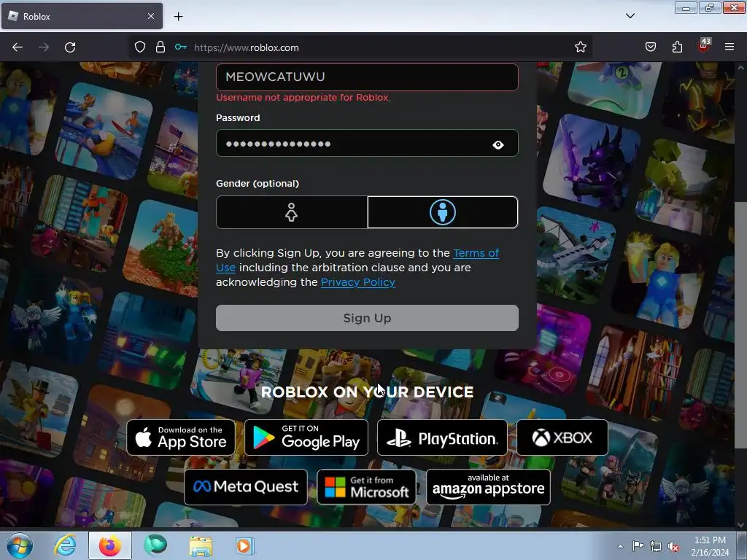This screenshot has width=747, height=560.
Task: Click the 'ROBLOX ON YOUR DEVICE' heading
Action: (x=367, y=392)
